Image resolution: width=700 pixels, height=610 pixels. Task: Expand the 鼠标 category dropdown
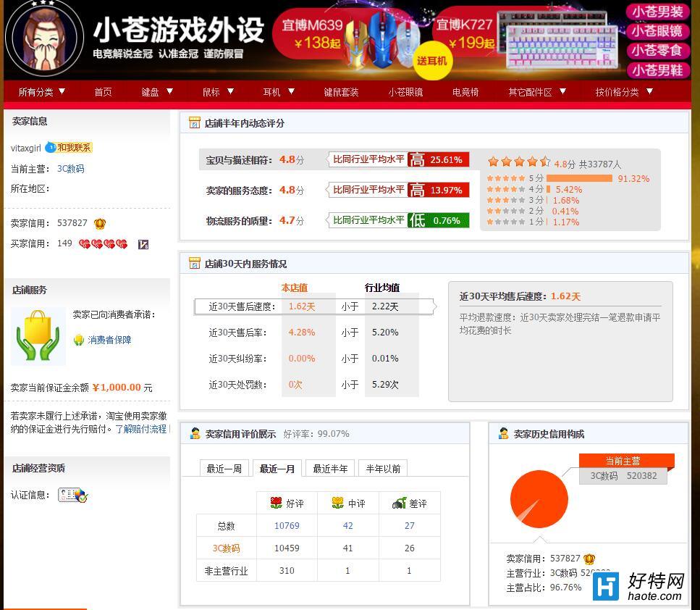[218, 92]
